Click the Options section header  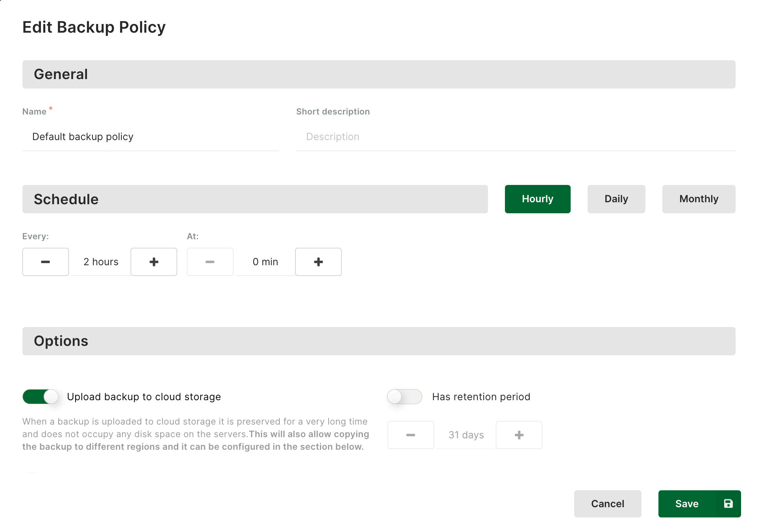coord(379,341)
